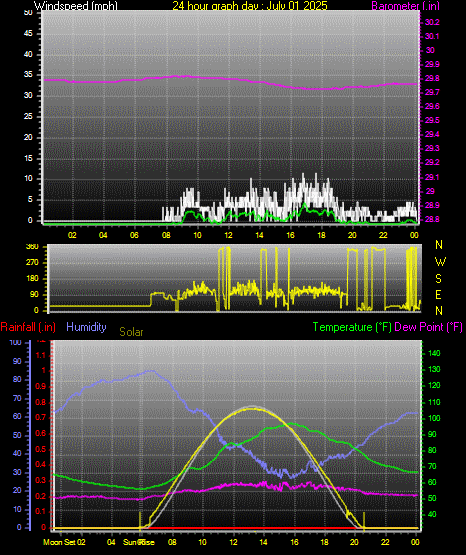
Task: Click the Humidity legend label
Action: click(86, 327)
